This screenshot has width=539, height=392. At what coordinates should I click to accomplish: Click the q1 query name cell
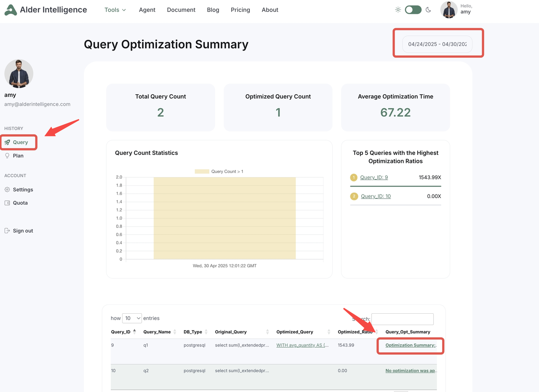pos(146,345)
